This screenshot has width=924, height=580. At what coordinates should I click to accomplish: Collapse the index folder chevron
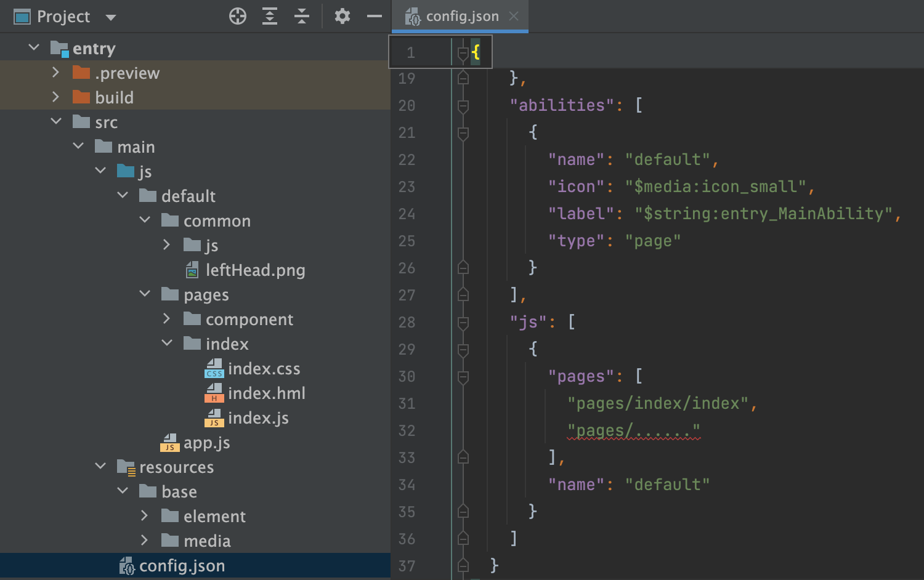167,343
